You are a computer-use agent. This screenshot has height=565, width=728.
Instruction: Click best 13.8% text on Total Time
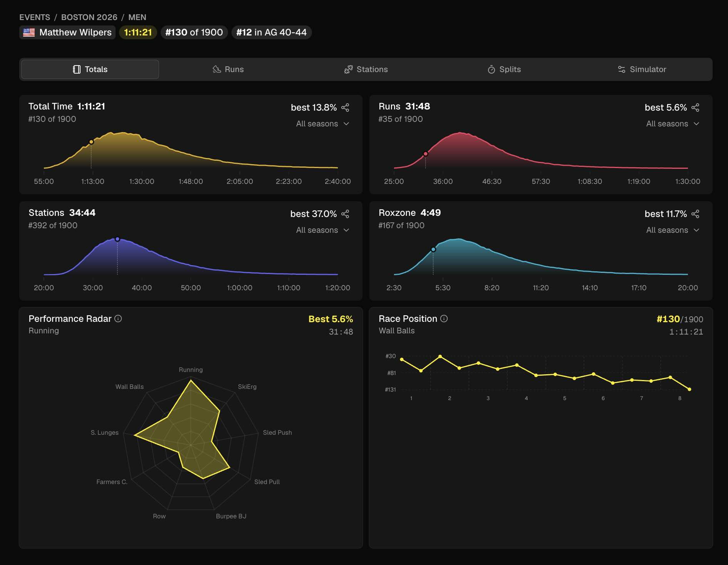tap(314, 108)
